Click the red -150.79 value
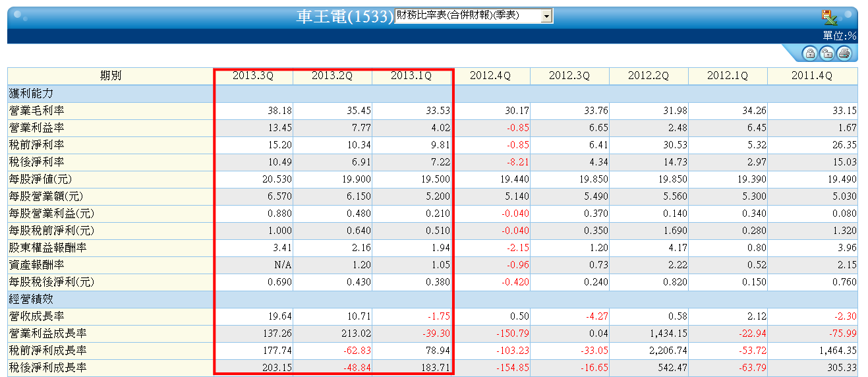This screenshot has width=868, height=377. [512, 333]
